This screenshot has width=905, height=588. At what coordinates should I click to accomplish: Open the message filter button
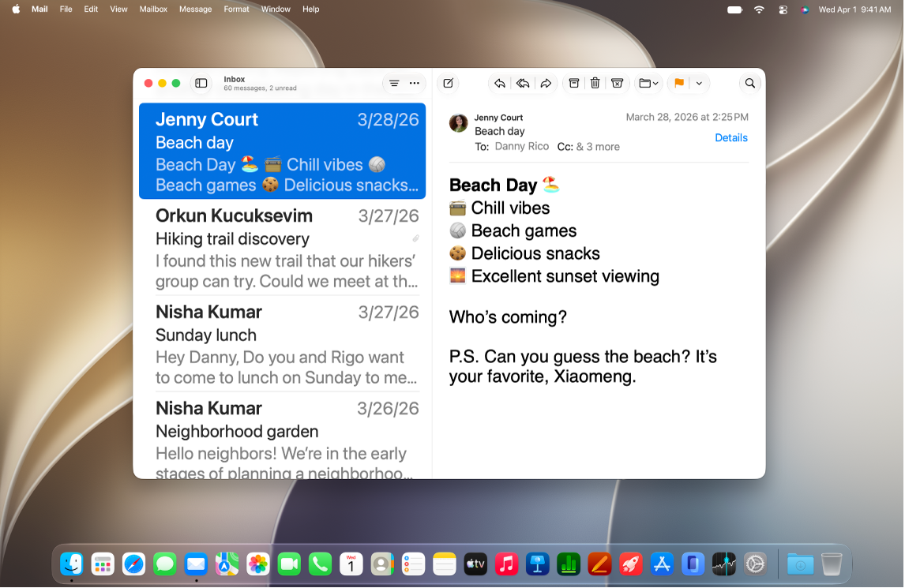394,83
